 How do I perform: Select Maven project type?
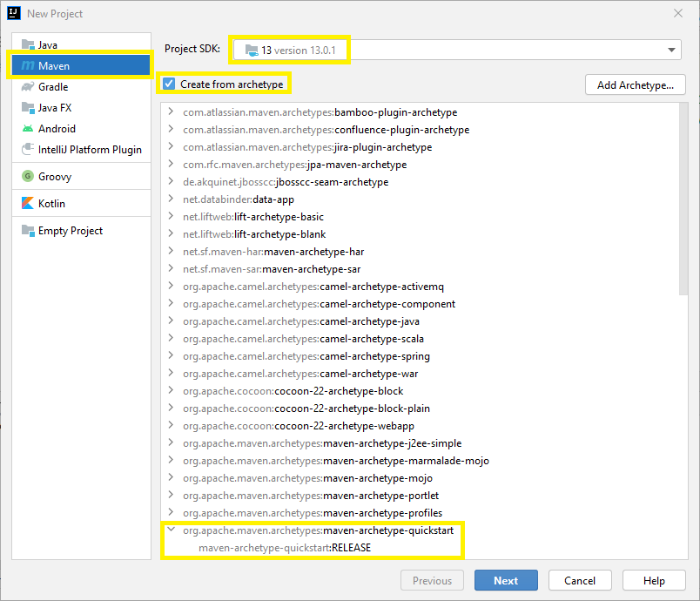81,65
